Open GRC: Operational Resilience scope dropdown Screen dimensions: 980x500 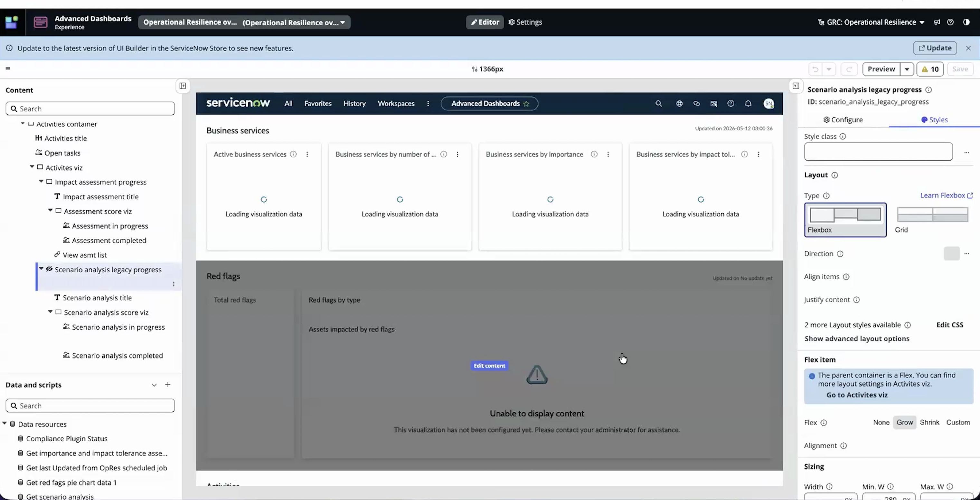(x=871, y=22)
